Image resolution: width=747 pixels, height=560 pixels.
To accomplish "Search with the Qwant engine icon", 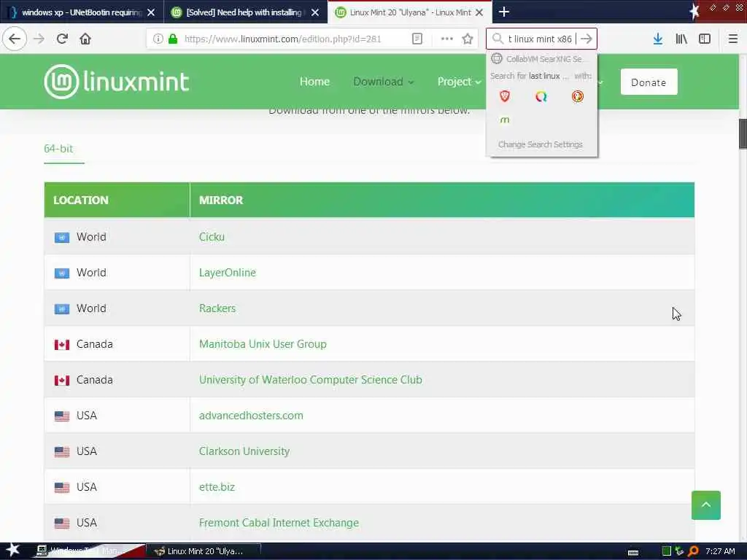I will coord(541,97).
